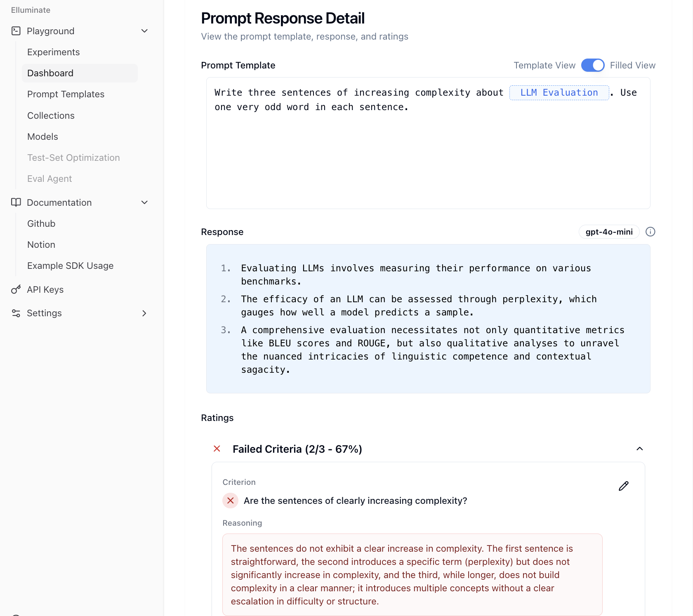Click inside the prompt template text box
This screenshot has height=616, width=693.
click(x=428, y=143)
